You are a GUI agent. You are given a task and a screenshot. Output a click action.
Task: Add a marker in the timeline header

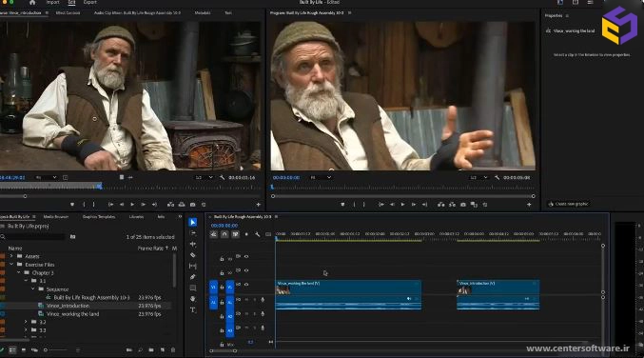[x=246, y=234]
